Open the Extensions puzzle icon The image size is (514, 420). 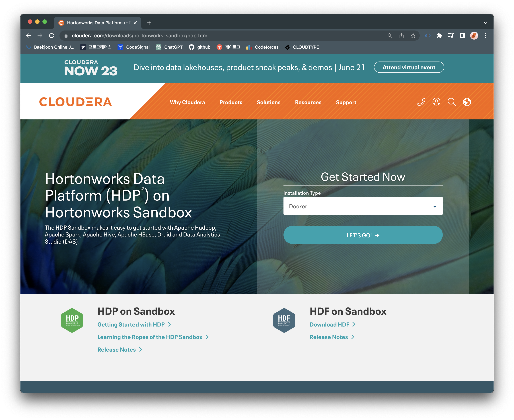coord(439,36)
